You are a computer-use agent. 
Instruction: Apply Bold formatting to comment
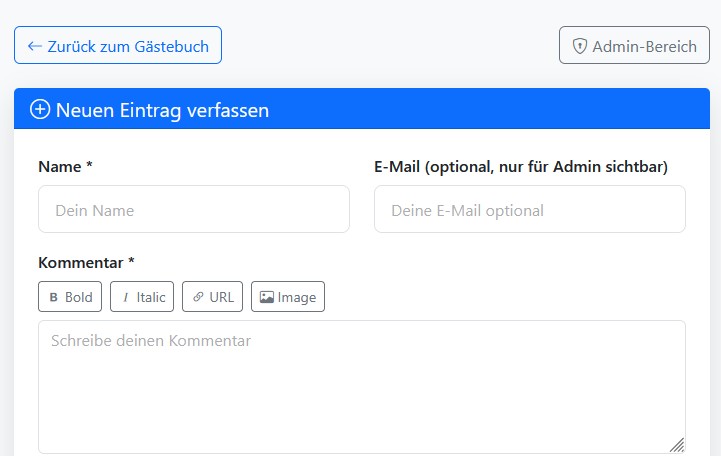coord(70,297)
